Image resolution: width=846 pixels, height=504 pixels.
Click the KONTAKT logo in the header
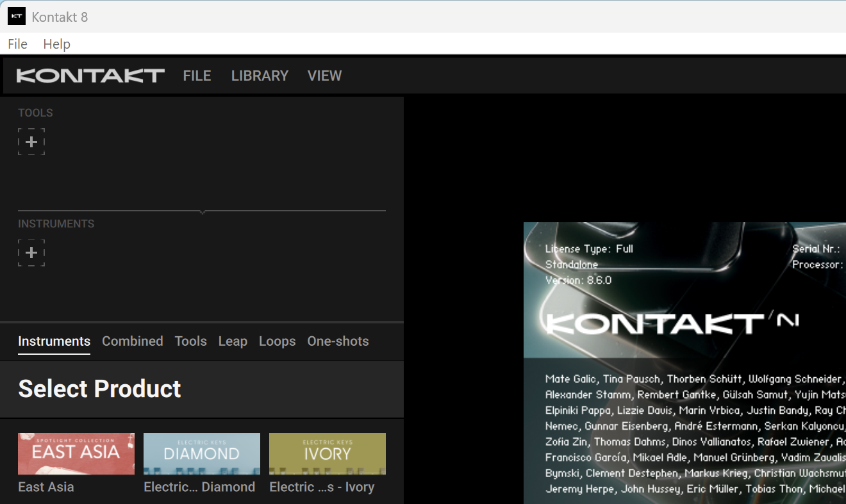(x=90, y=76)
